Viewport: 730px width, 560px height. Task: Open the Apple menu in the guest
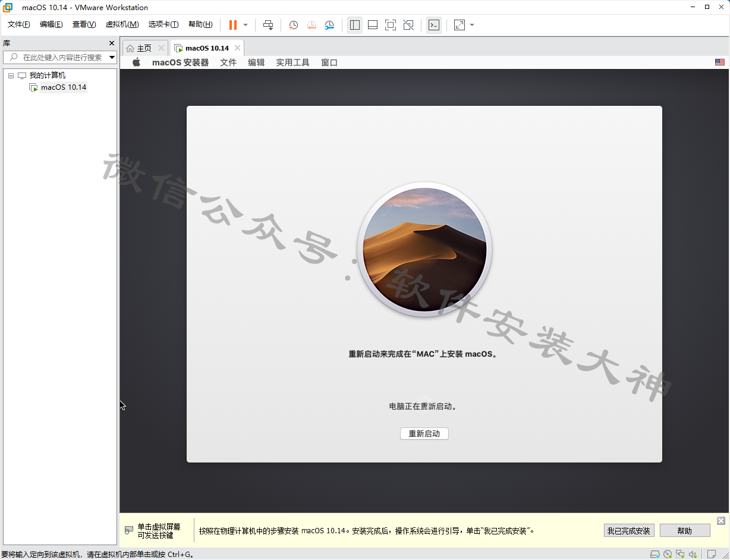pyautogui.click(x=136, y=62)
